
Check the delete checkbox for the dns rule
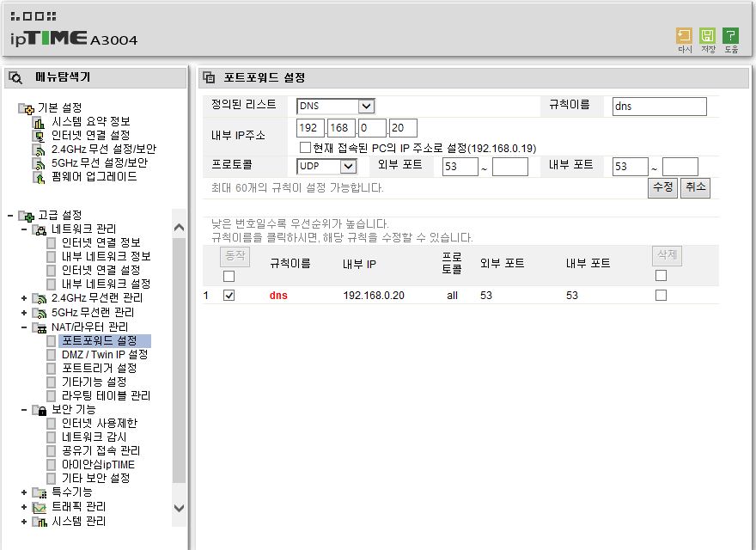661,296
